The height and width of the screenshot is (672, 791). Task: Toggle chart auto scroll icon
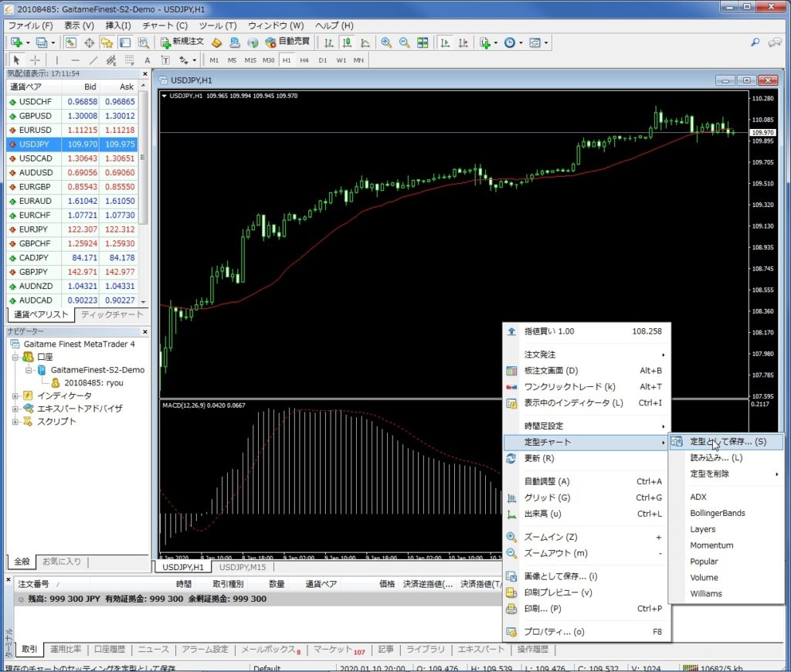(x=445, y=42)
